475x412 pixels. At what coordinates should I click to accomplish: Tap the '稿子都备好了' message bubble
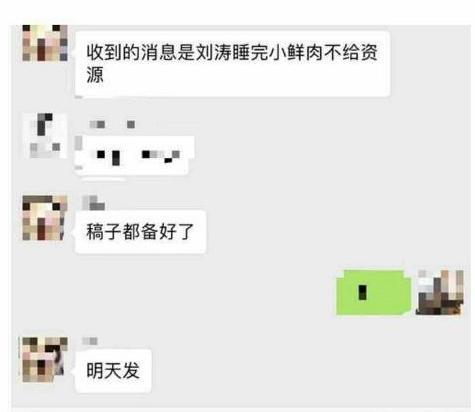[140, 232]
